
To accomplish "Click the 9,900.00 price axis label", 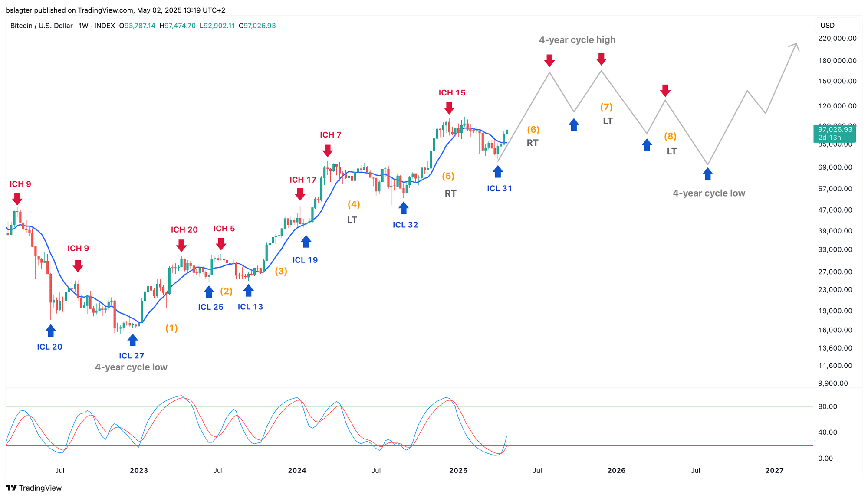I will (x=833, y=383).
